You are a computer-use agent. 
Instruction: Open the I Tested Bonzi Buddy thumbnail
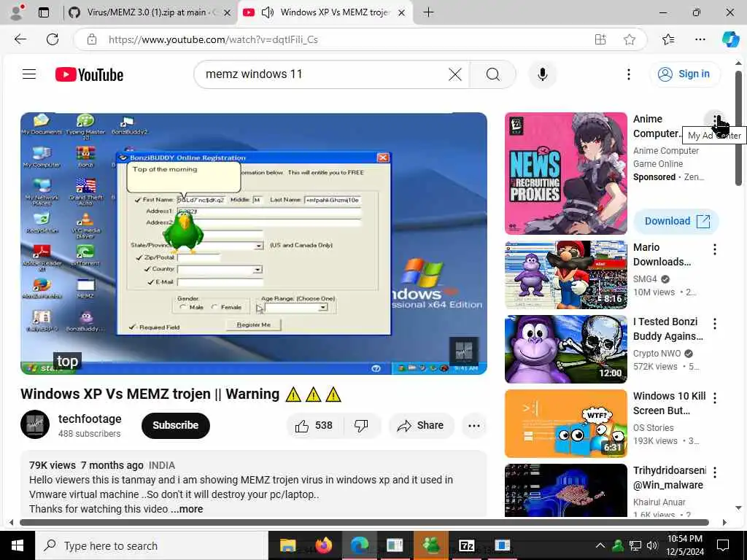pyautogui.click(x=566, y=349)
